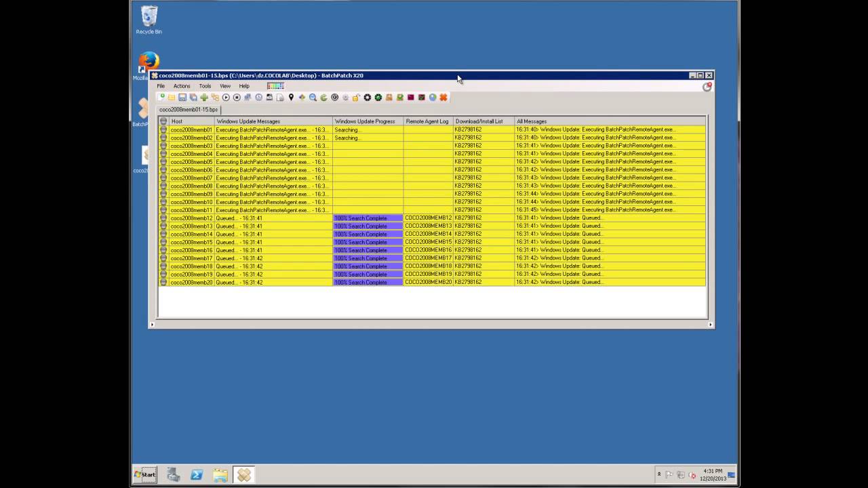Open the Help menu
868x488 pixels.
(244, 86)
